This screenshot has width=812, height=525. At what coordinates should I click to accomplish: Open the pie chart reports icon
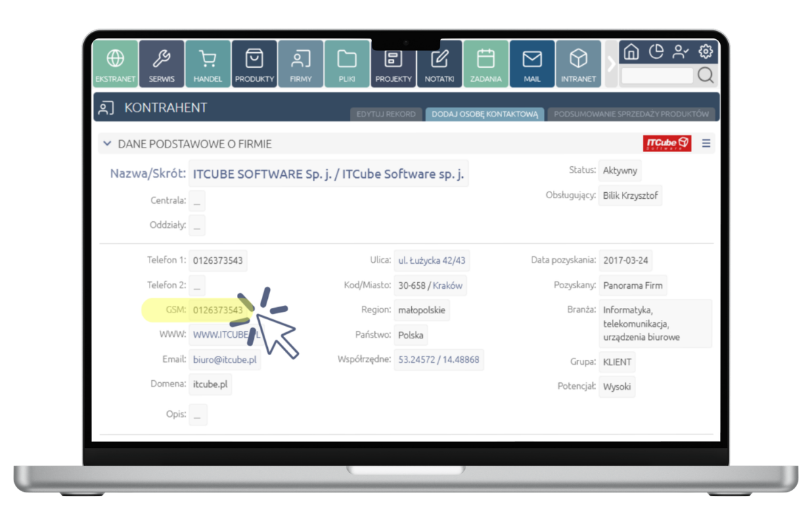point(656,51)
